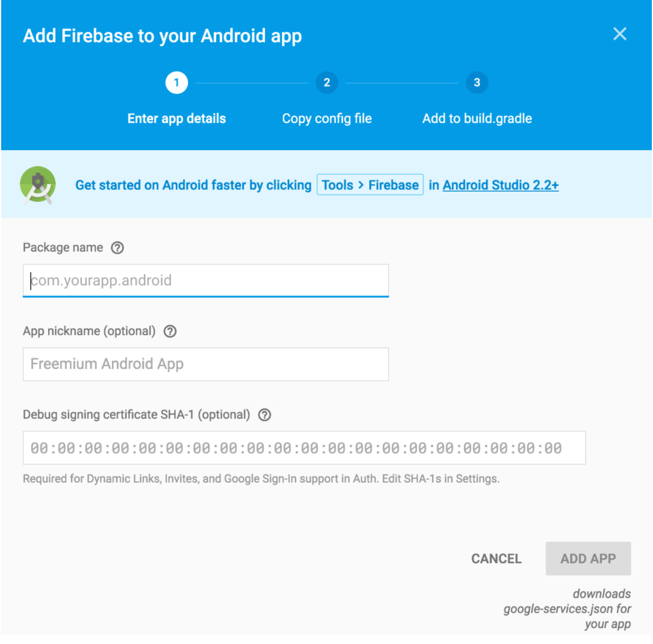Select the Enter app details step label
The image size is (653, 644).
pyautogui.click(x=176, y=118)
